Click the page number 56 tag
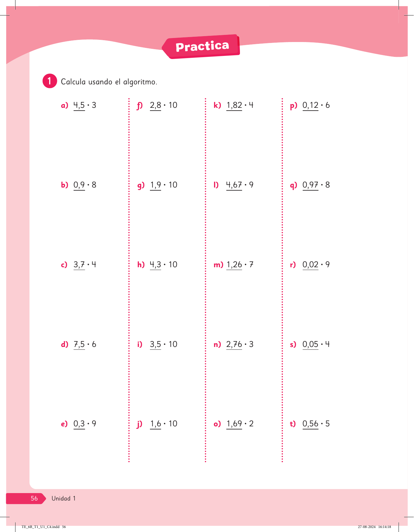This screenshot has width=414, height=532. click(x=34, y=498)
